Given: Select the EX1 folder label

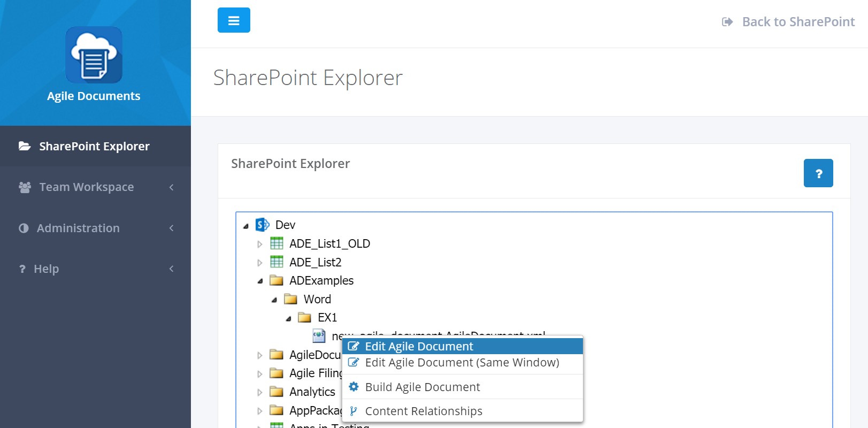Looking at the screenshot, I should (x=327, y=317).
